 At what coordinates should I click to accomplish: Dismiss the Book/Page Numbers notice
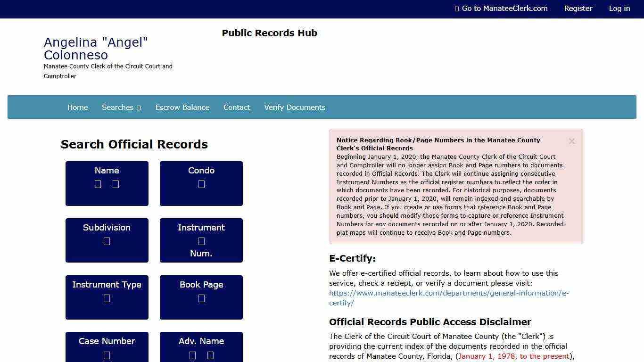(571, 141)
